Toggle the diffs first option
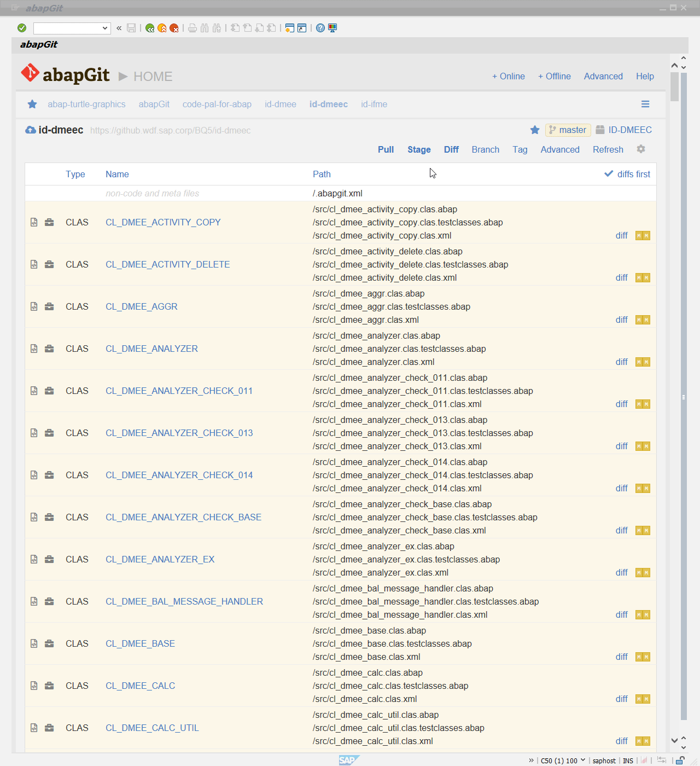700x766 pixels. click(x=627, y=174)
